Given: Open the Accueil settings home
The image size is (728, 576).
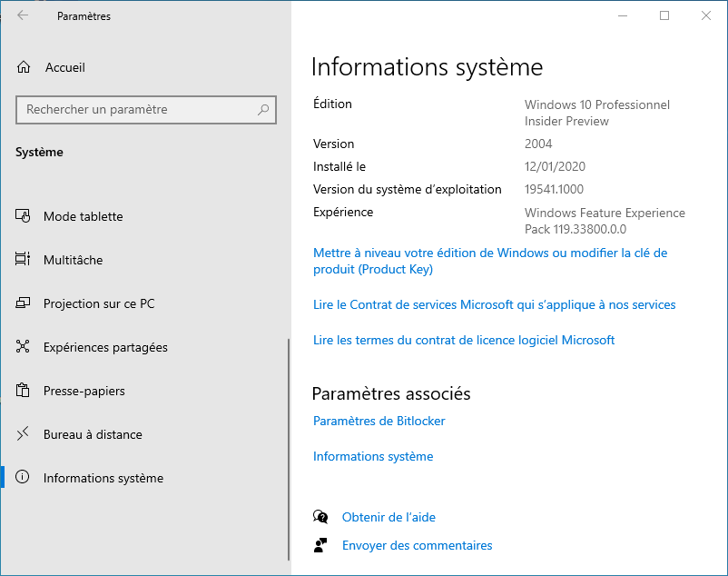Looking at the screenshot, I should [x=65, y=67].
